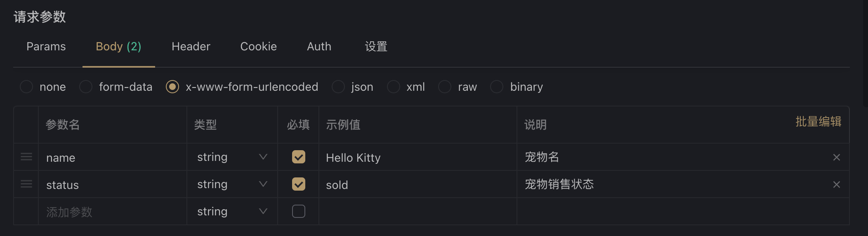Delete the name parameter row

pos(836,157)
